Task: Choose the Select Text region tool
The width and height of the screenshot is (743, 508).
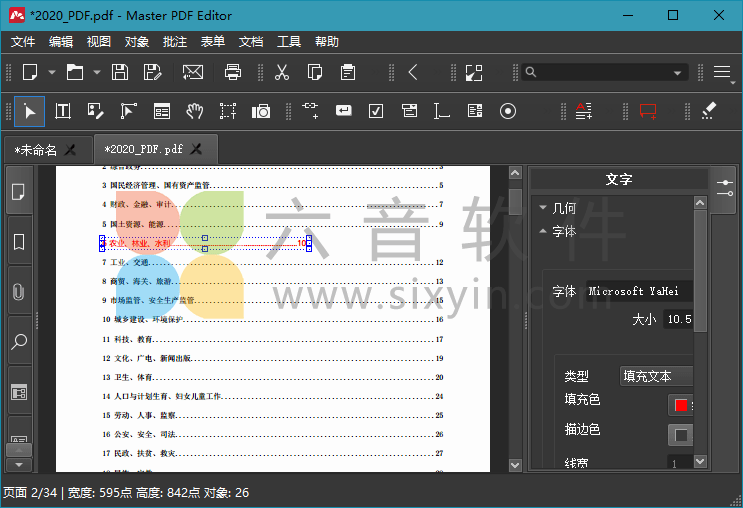Action: click(x=227, y=111)
